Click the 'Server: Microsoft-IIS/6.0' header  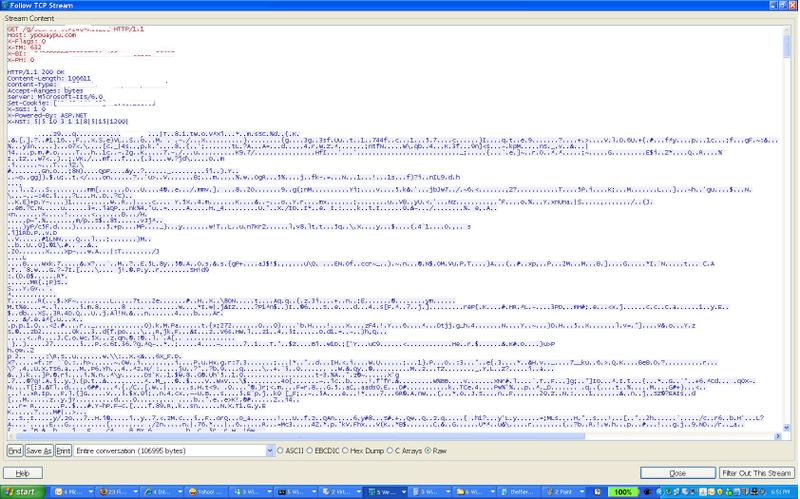click(x=55, y=97)
